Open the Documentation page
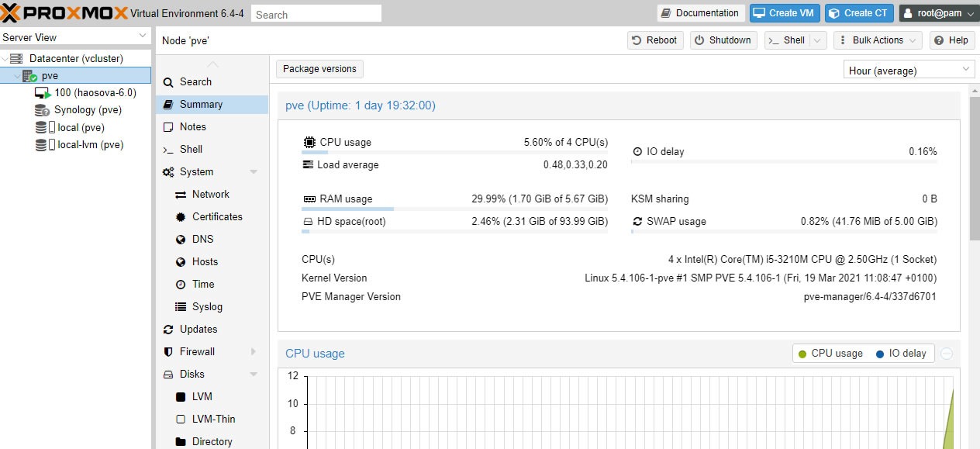980x449 pixels. tap(701, 13)
